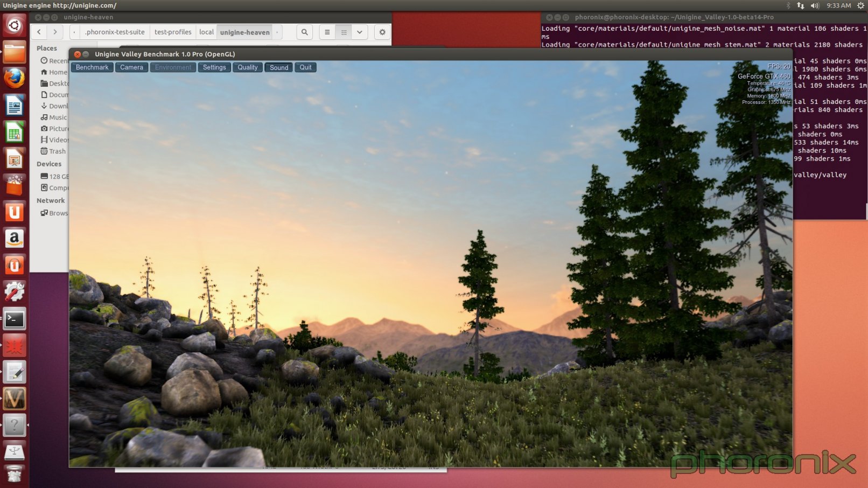Open question mark launcher icon
Viewport: 868px width, 488px height.
point(15,426)
